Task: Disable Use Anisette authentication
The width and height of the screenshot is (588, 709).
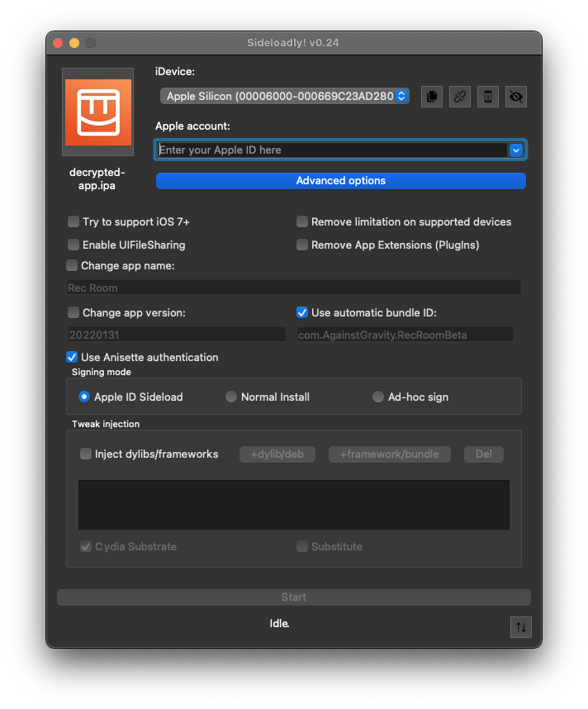Action: (x=72, y=358)
